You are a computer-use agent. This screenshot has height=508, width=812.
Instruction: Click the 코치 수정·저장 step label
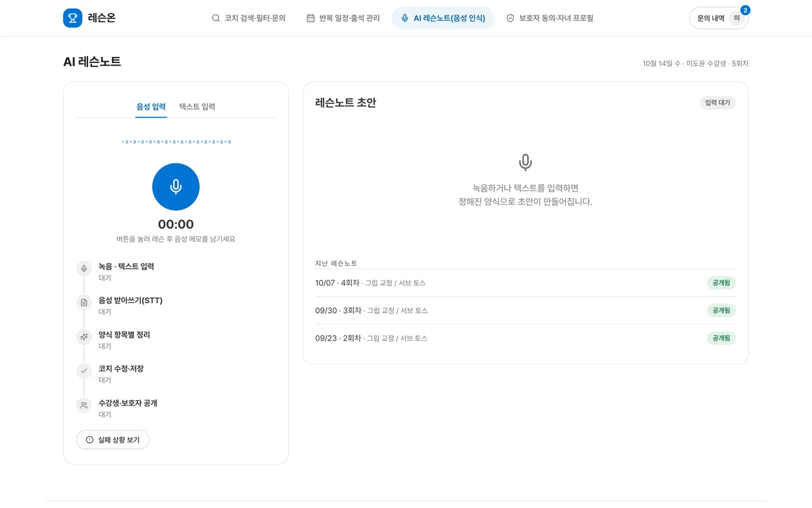[x=121, y=368]
